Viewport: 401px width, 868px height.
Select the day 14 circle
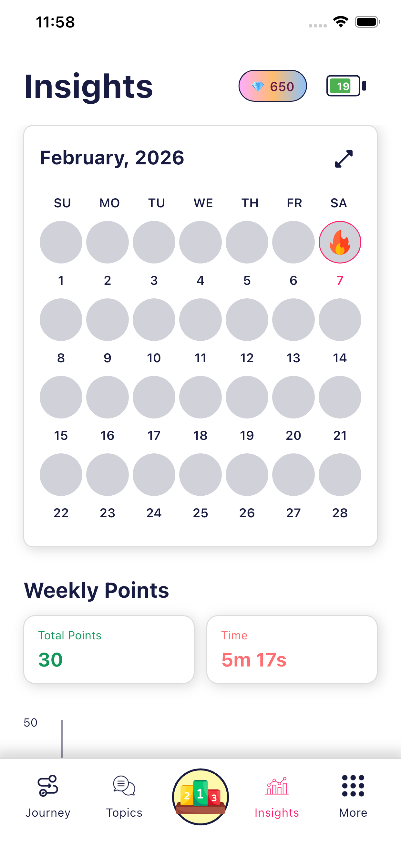[x=340, y=320]
